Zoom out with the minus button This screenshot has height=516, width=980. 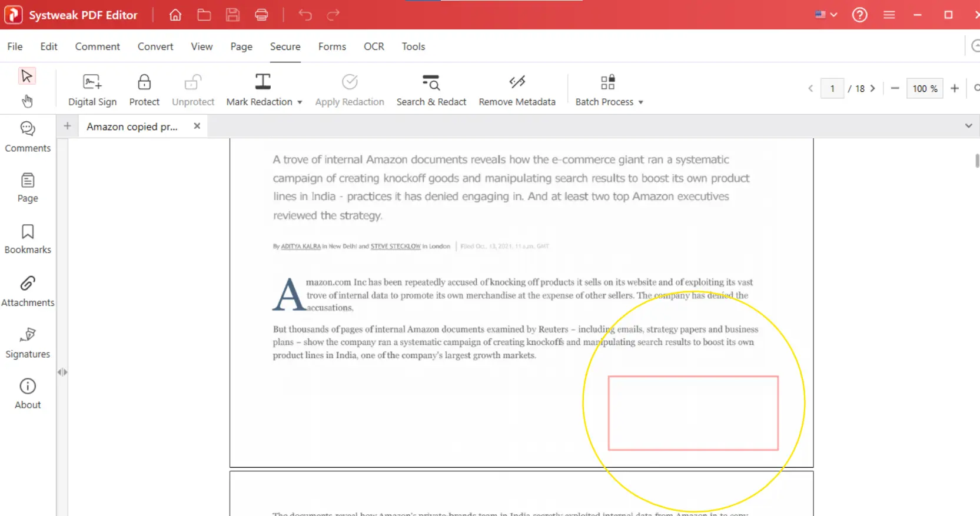pyautogui.click(x=895, y=88)
